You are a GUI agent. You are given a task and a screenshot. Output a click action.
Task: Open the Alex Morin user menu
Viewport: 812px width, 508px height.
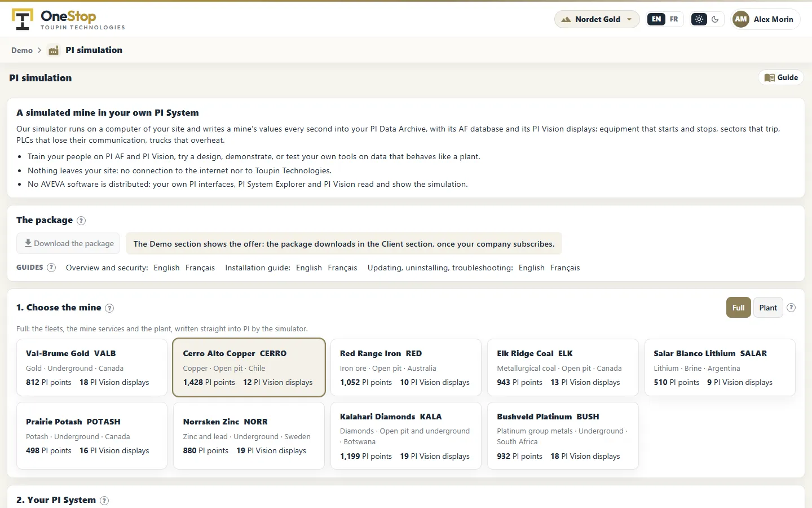pyautogui.click(x=765, y=19)
